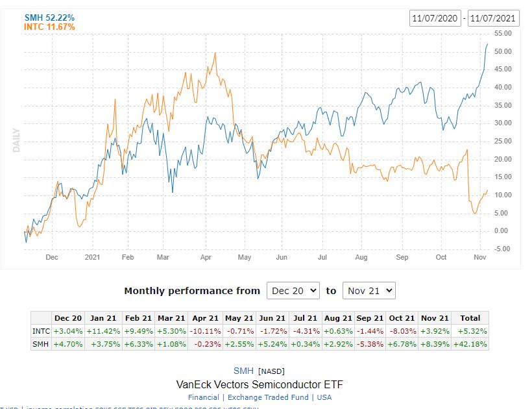Click the SMH 52.22% legend label
532x409 pixels.
49,18
